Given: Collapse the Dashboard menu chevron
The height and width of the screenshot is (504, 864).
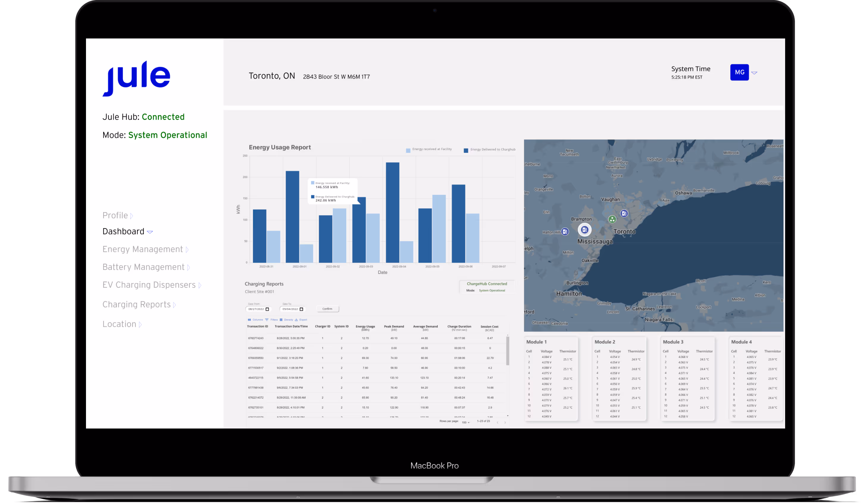Looking at the screenshot, I should point(150,232).
